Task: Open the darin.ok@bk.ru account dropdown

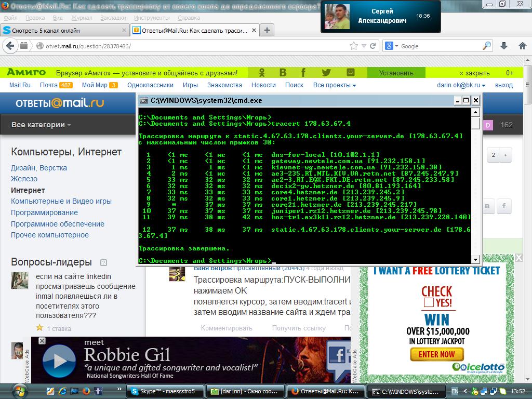Action: pos(461,85)
